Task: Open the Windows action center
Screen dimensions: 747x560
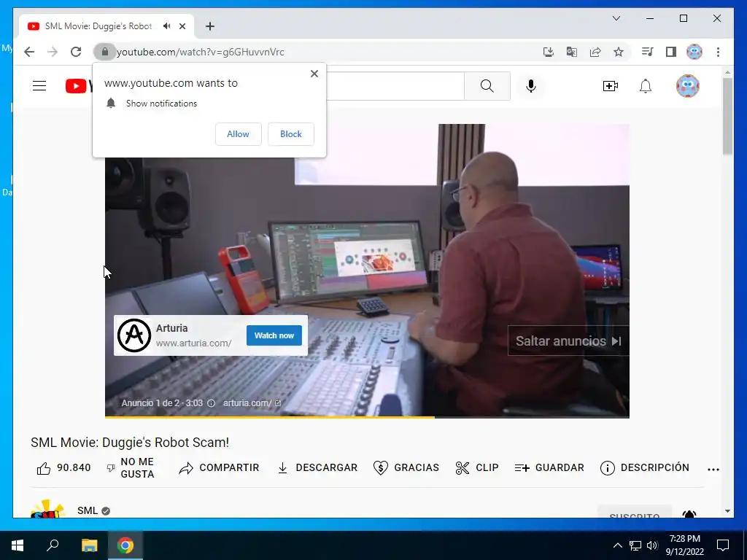Action: point(723,545)
